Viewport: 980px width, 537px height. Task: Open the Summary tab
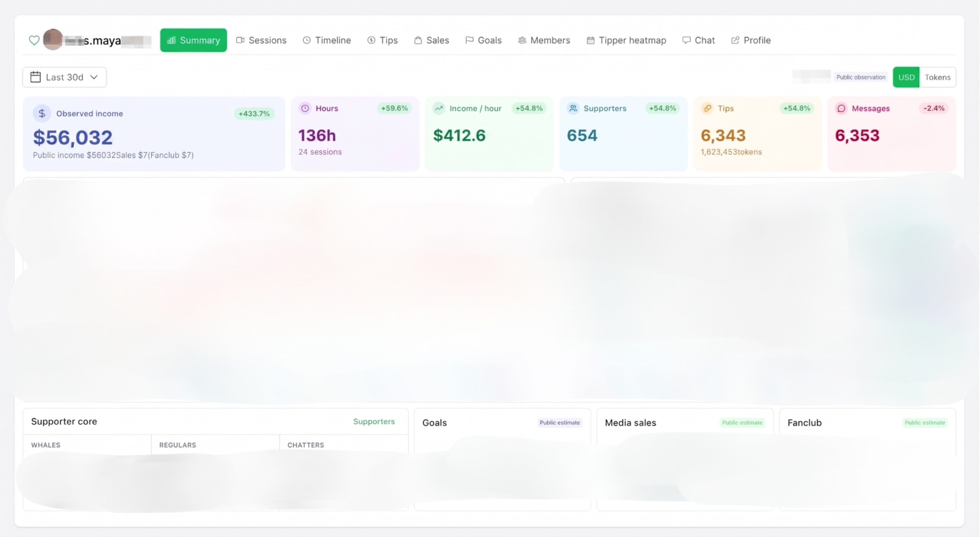pyautogui.click(x=193, y=40)
